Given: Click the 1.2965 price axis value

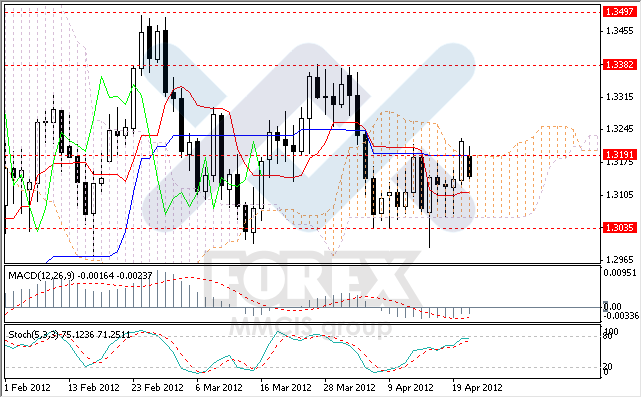Looking at the screenshot, I should click(619, 260).
